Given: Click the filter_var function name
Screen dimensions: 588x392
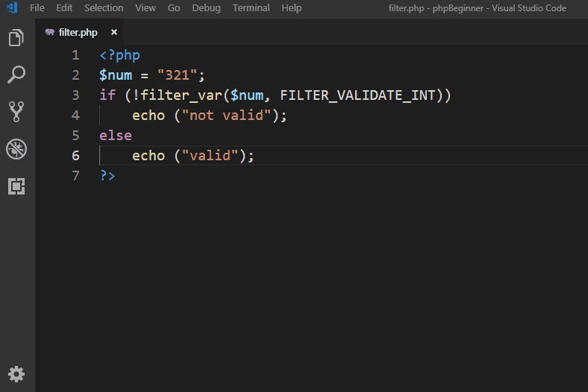Looking at the screenshot, I should tap(181, 95).
